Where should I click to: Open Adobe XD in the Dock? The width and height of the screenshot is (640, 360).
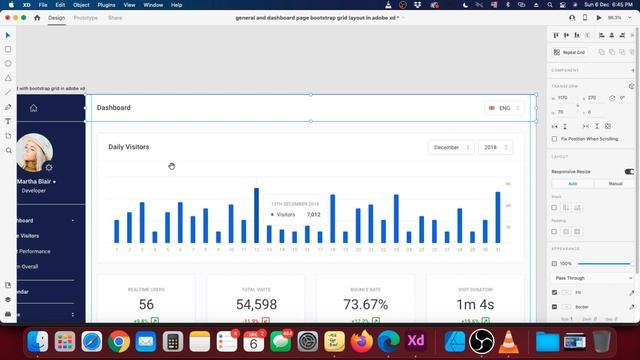[416, 341]
